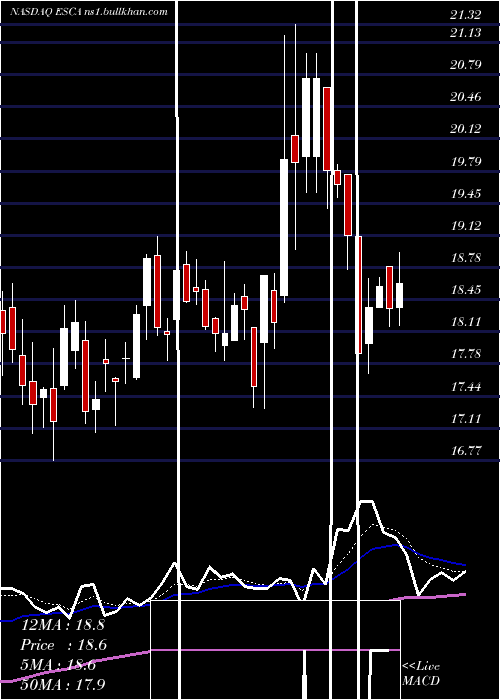Click the 18.11 price axis label
Screen dimensions: 500x700
(466, 322)
